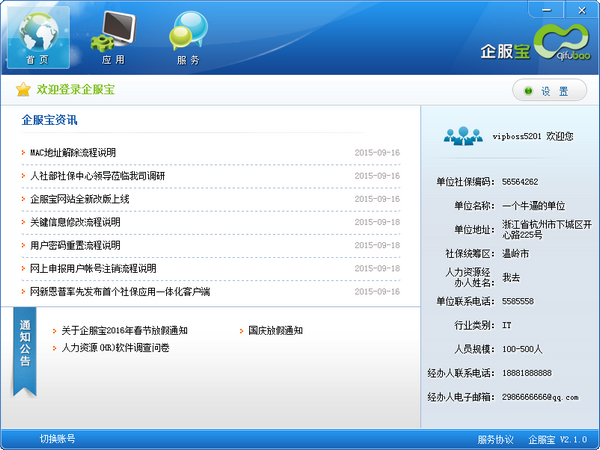Click staff size value 100-500人

tap(522, 349)
